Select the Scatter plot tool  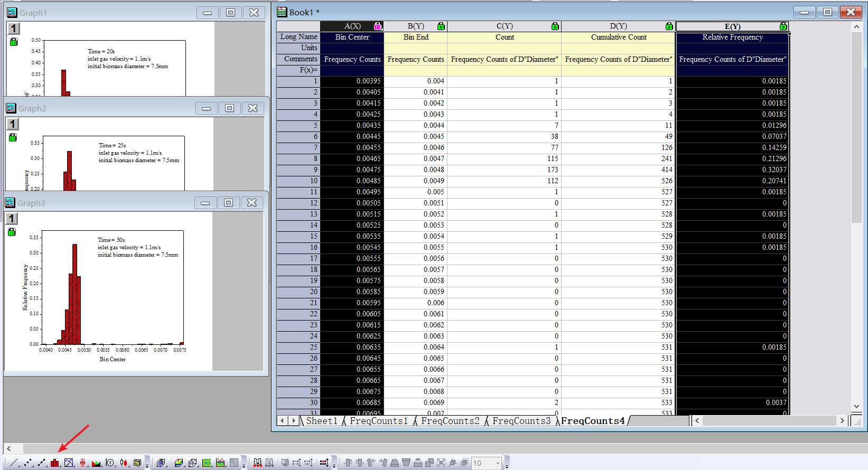(x=28, y=463)
